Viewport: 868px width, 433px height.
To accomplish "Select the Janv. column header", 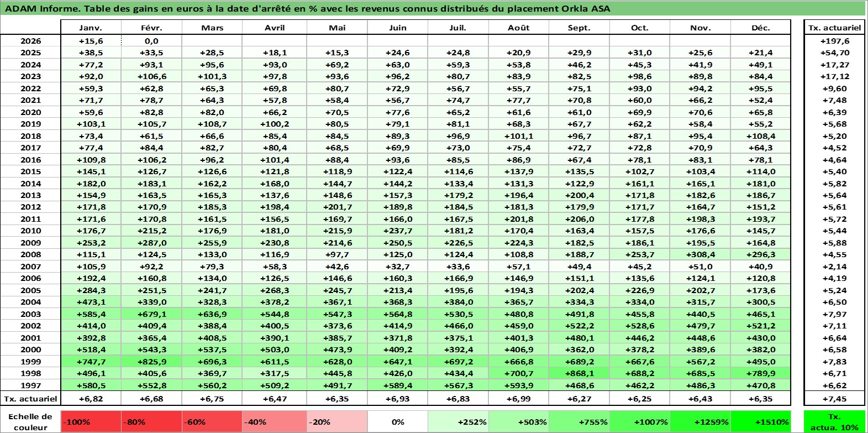I will [91, 28].
